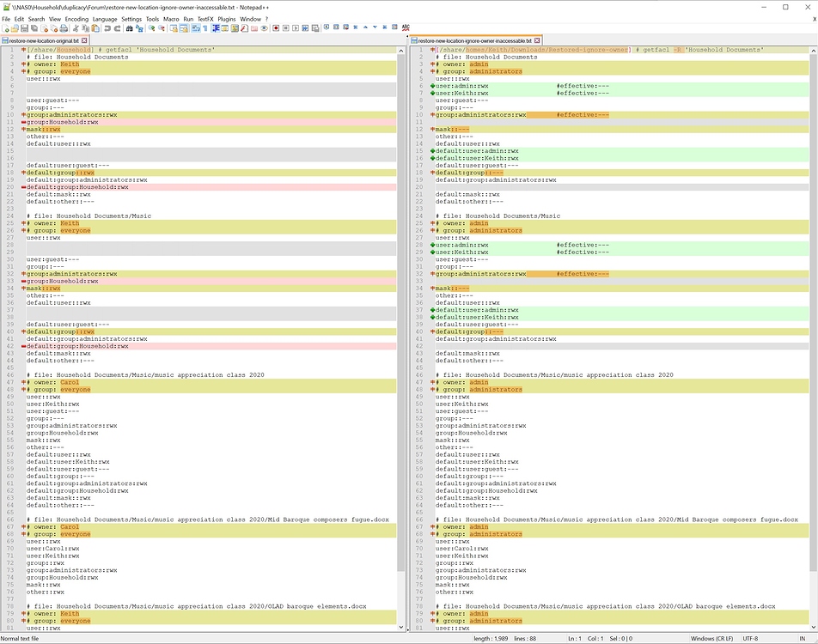818x644 pixels.
Task: Click 'owner: Carol' on left line 47
Action: pos(57,382)
